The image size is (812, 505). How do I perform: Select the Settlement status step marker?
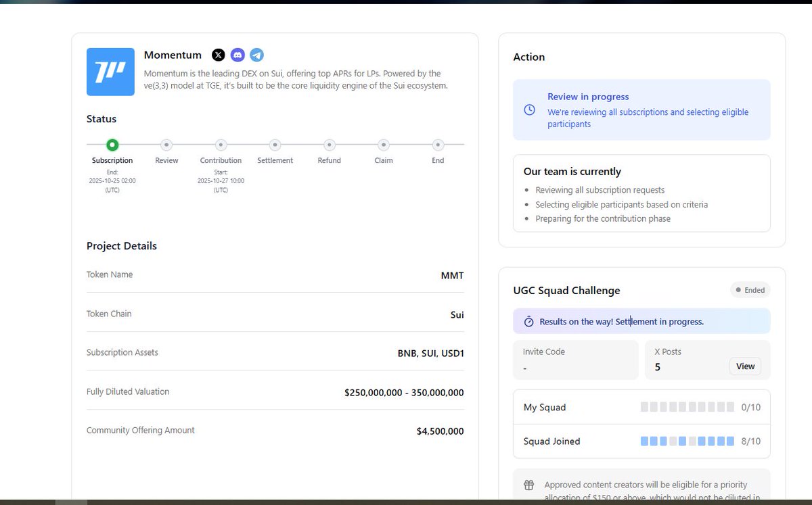(275, 145)
